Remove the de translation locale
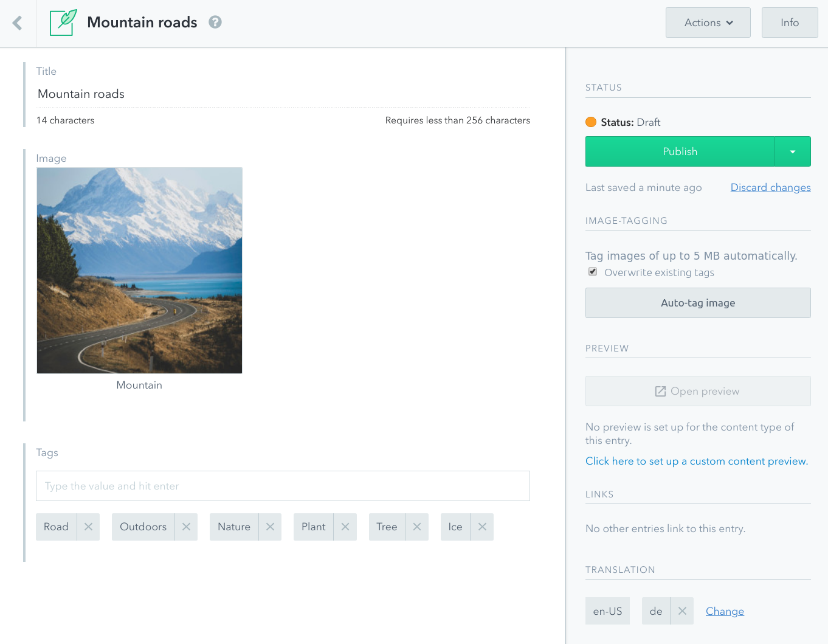The image size is (828, 644). tap(682, 611)
